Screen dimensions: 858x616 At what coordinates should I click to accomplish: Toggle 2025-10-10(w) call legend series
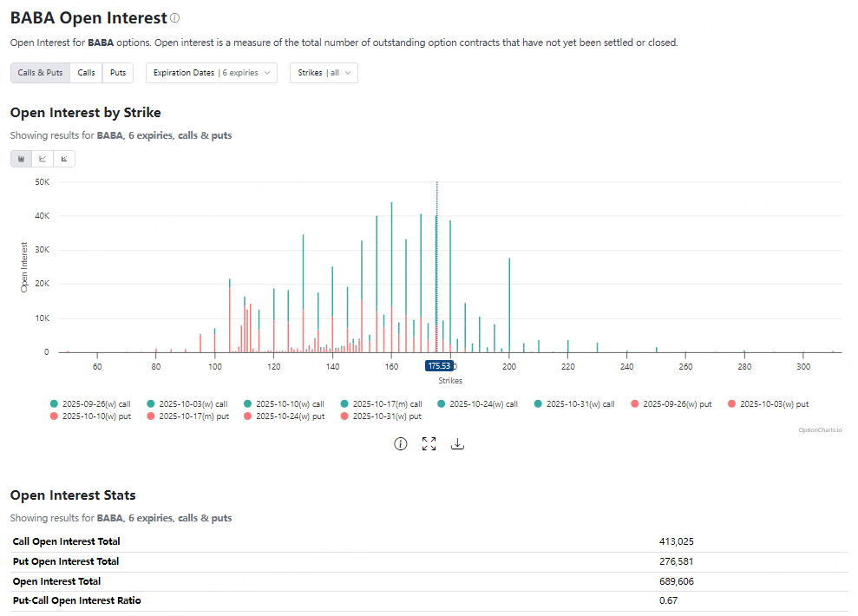tap(284, 404)
